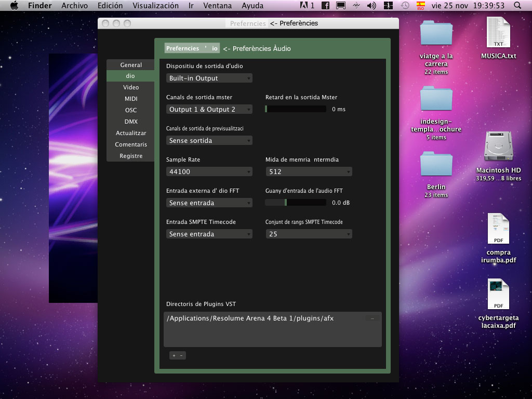This screenshot has width=532, height=399.
Task: Select the MUSICA.txt file icon
Action: [x=498, y=32]
